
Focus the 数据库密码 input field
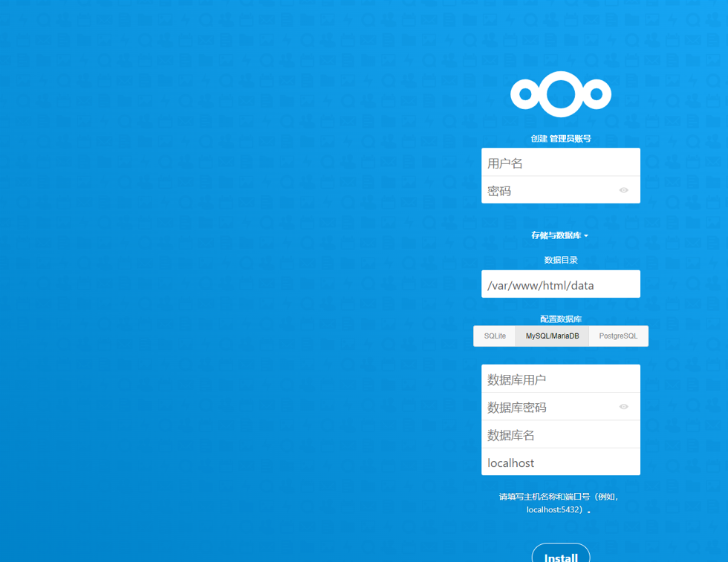(x=560, y=407)
